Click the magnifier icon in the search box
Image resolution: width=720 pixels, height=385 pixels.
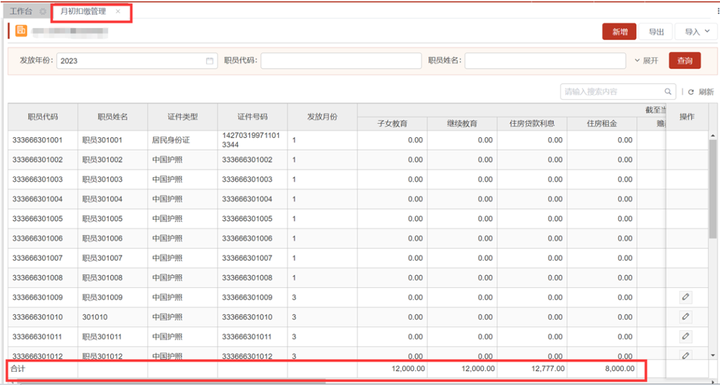pos(668,91)
